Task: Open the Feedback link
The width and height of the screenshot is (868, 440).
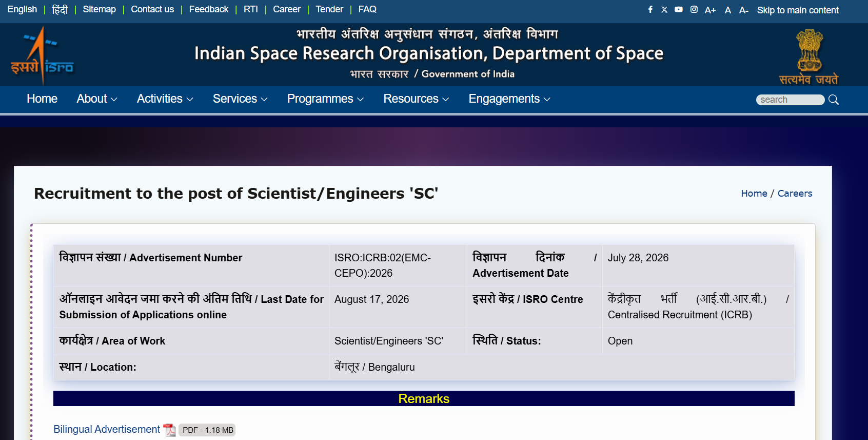Action: point(209,10)
